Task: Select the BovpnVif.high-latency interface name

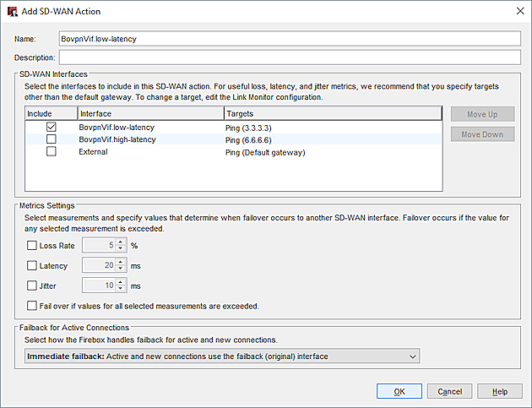Action: point(117,139)
